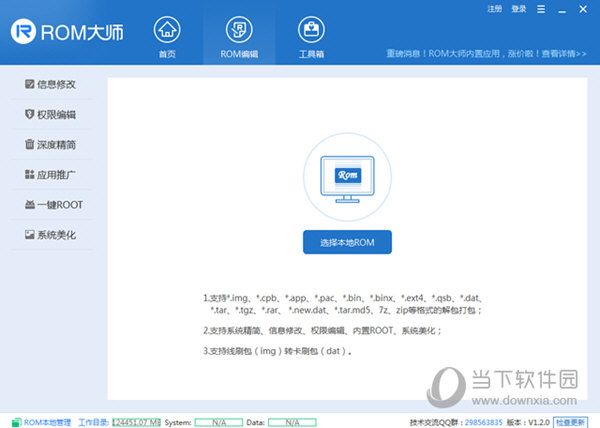Close the ROM大师 window
This screenshot has width=600, height=428.
click(583, 9)
